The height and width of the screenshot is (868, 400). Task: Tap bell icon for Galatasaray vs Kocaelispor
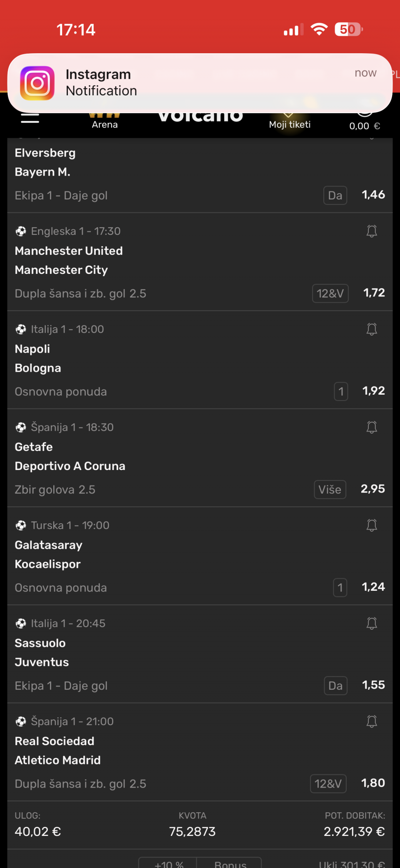coord(372,525)
